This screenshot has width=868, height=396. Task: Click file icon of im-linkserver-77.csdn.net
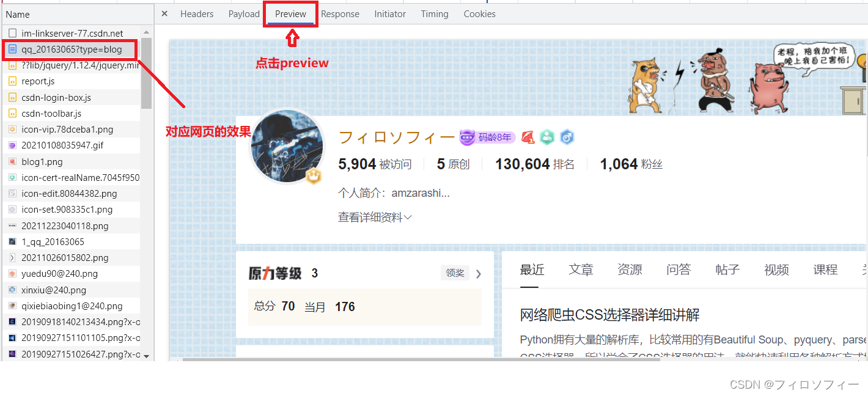(12, 33)
